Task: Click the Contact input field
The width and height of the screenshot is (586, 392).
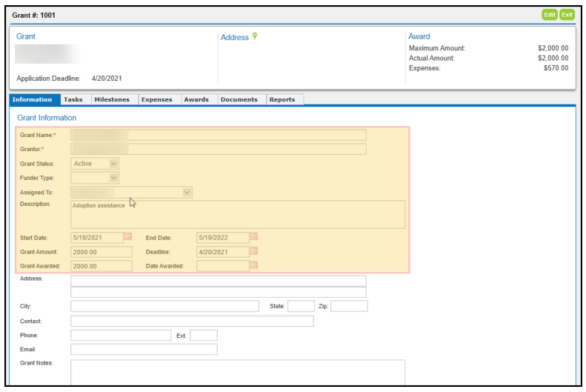Action: 192,321
